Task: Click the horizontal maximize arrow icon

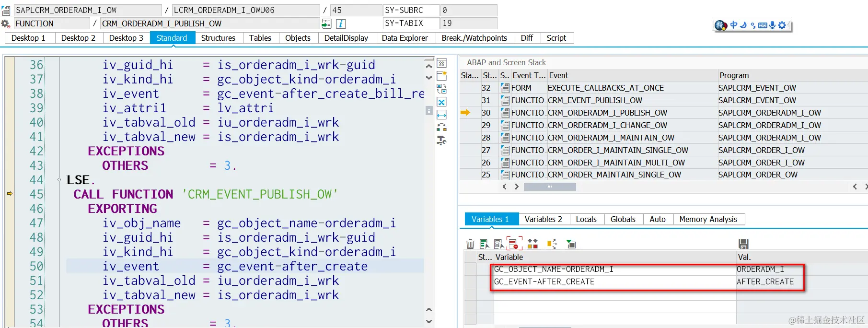Action: (441, 115)
